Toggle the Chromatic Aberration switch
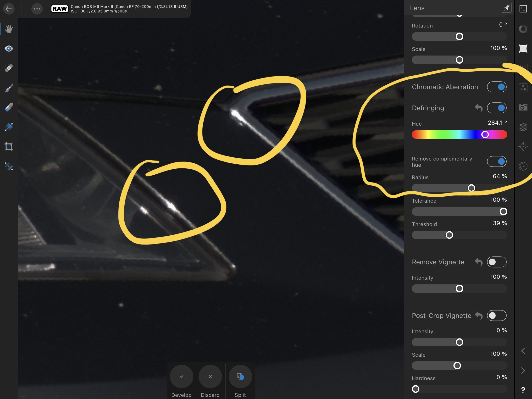The image size is (532, 399). [497, 87]
